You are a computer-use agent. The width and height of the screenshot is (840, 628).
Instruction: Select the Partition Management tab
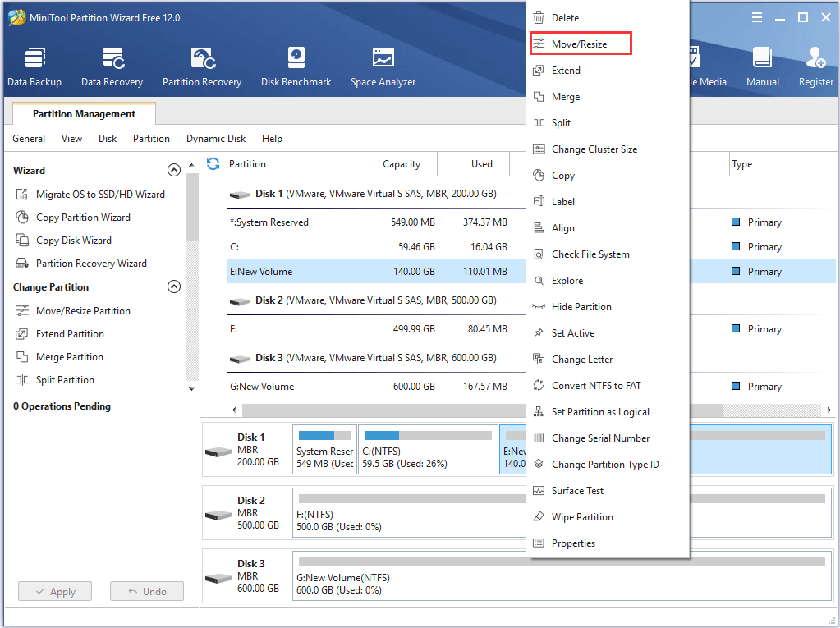tap(84, 114)
